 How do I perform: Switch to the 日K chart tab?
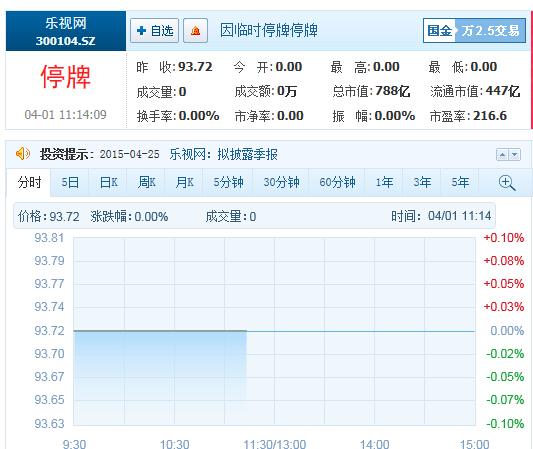pyautogui.click(x=108, y=183)
